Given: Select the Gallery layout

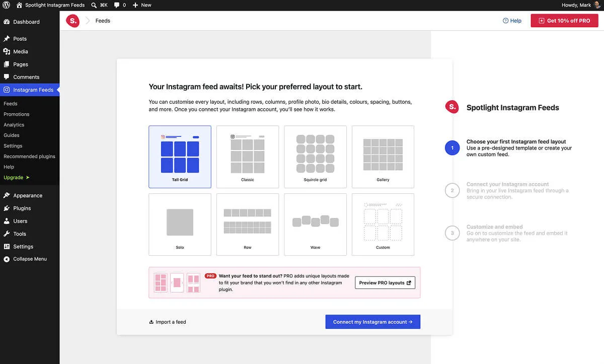Looking at the screenshot, I should 383,157.
